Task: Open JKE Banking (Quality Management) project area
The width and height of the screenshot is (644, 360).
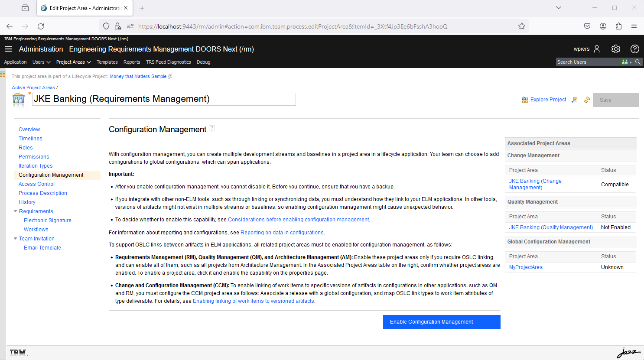Action: coord(551,227)
